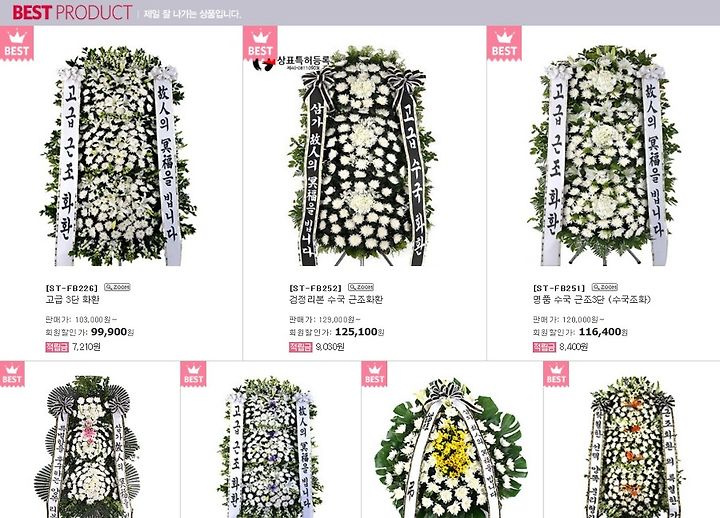Image resolution: width=720 pixels, height=518 pixels.
Task: Open the 고급 3단 화환 product link
Action: click(73, 300)
